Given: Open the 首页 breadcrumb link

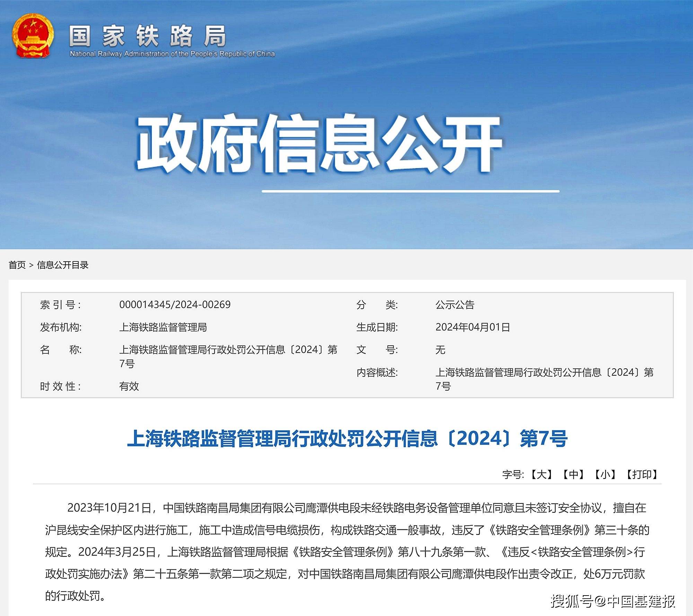Looking at the screenshot, I should tap(17, 265).
